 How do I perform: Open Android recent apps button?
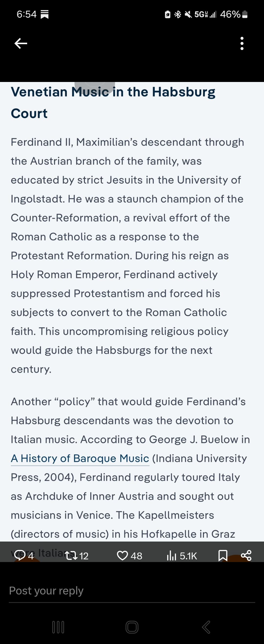pyautogui.click(x=58, y=627)
